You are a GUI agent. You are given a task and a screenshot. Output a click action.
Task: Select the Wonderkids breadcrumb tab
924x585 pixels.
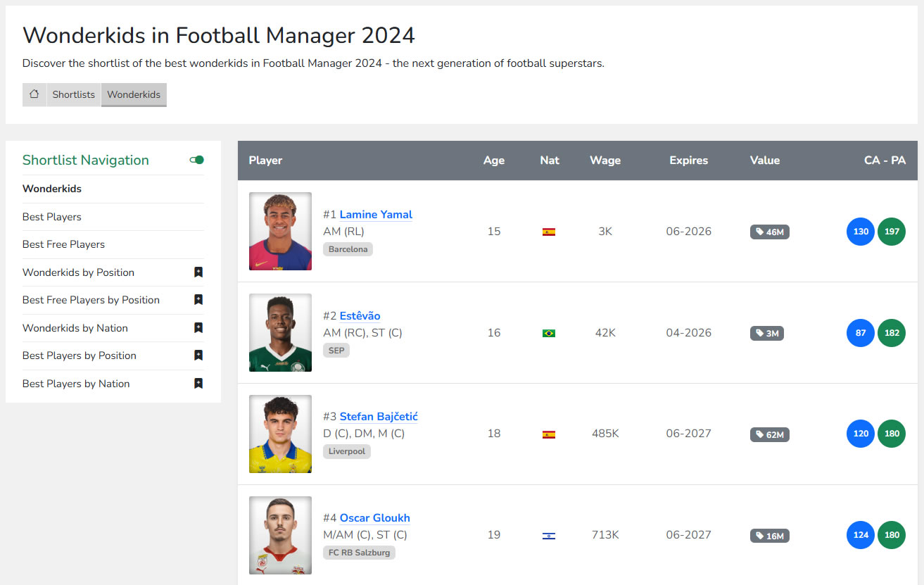(134, 94)
